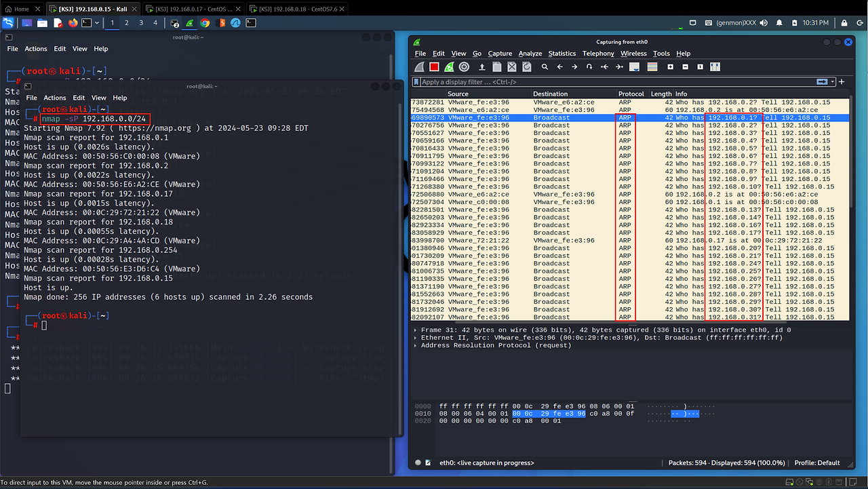Launch Firefox from the Kali panel
The height and width of the screenshot is (489, 868).
(x=73, y=22)
